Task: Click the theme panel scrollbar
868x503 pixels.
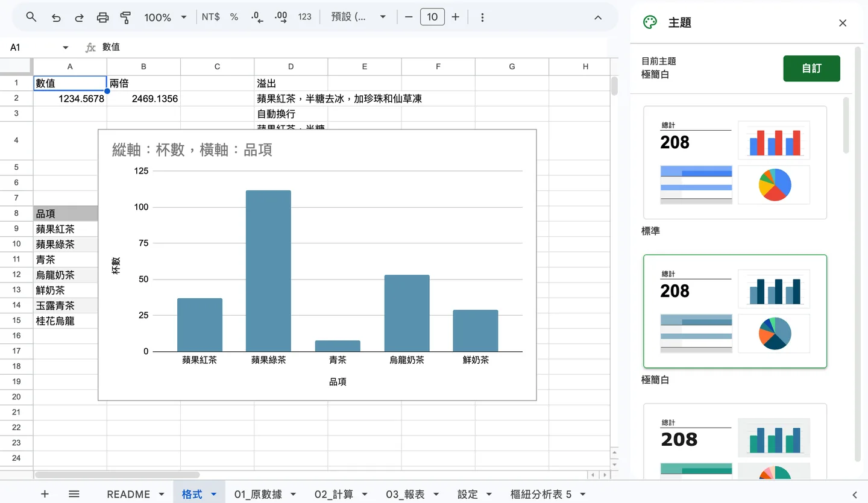Action: pyautogui.click(x=846, y=125)
